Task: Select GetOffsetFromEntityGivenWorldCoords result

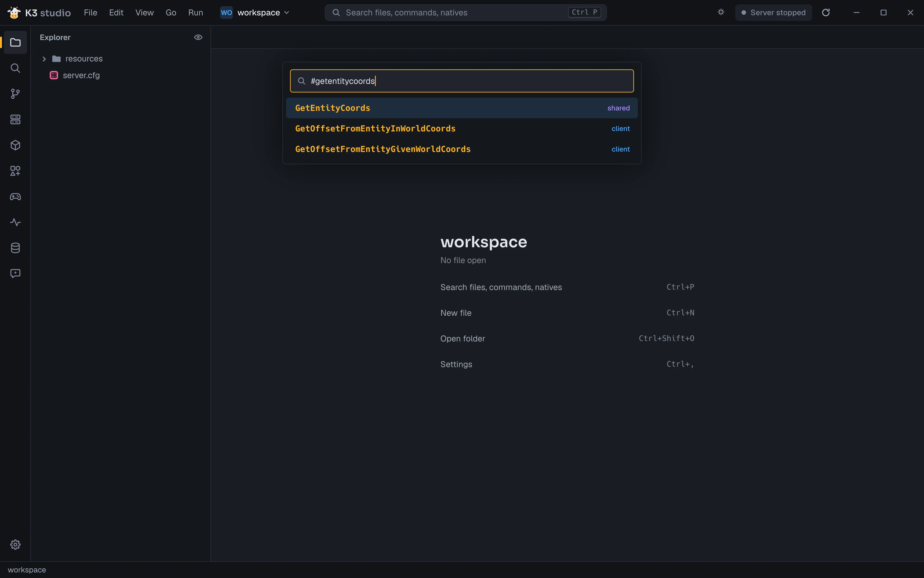Action: 462,149
